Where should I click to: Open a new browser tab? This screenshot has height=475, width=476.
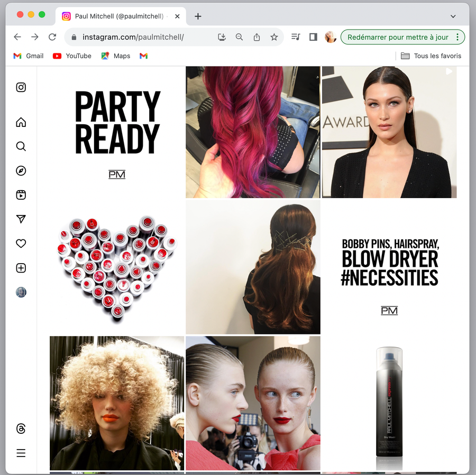[198, 16]
